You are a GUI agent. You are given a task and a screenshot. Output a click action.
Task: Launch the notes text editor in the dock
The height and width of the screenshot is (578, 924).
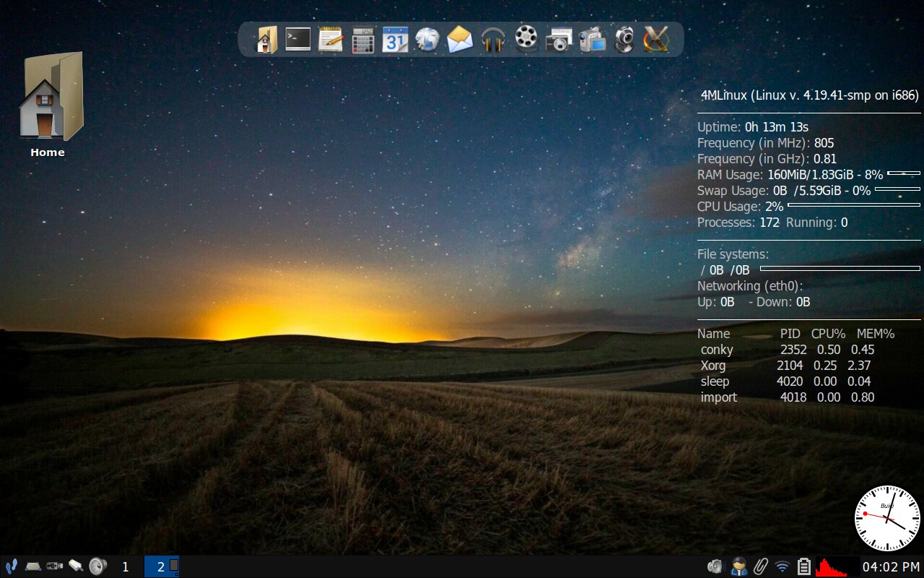point(330,40)
